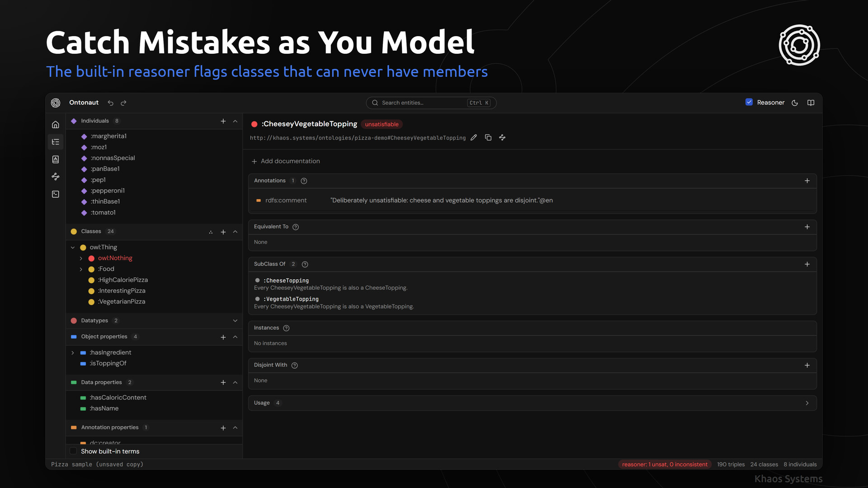
Task: Open the help icon beside Equivalent To
Action: pos(296,227)
